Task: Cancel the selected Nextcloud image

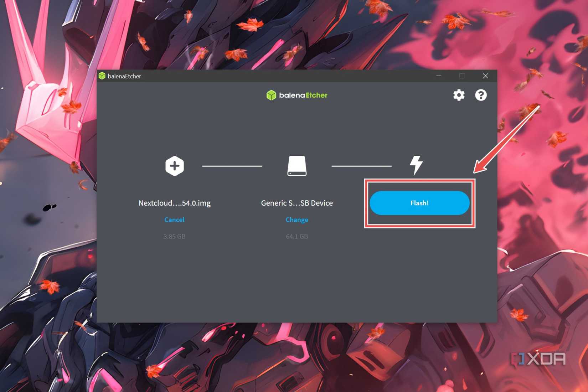Action: [x=174, y=220]
